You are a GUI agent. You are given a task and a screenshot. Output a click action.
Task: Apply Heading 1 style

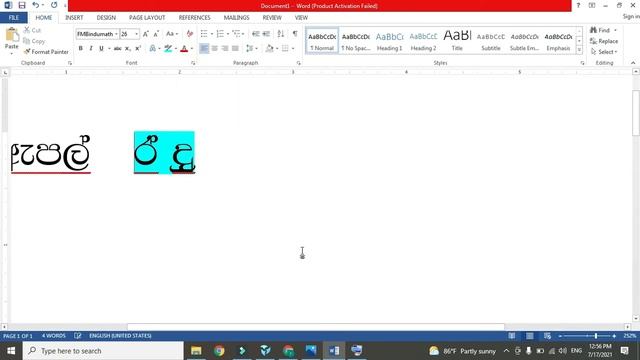(x=389, y=40)
